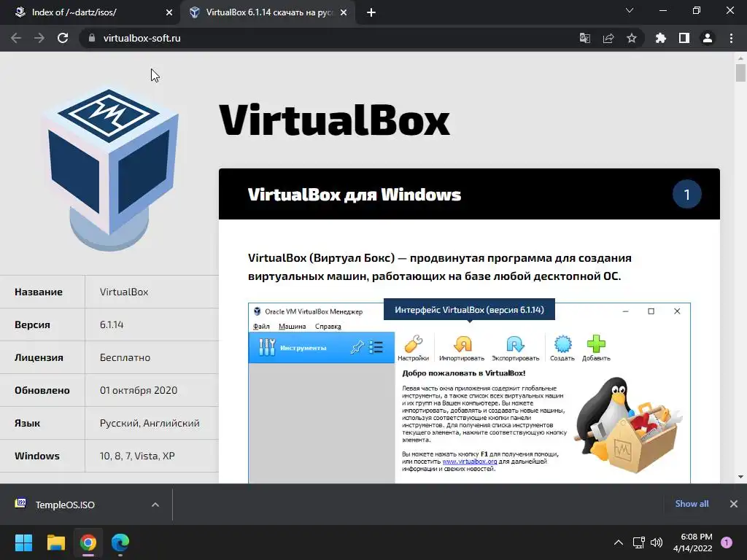
Task: Share this page from the address bar
Action: click(608, 38)
